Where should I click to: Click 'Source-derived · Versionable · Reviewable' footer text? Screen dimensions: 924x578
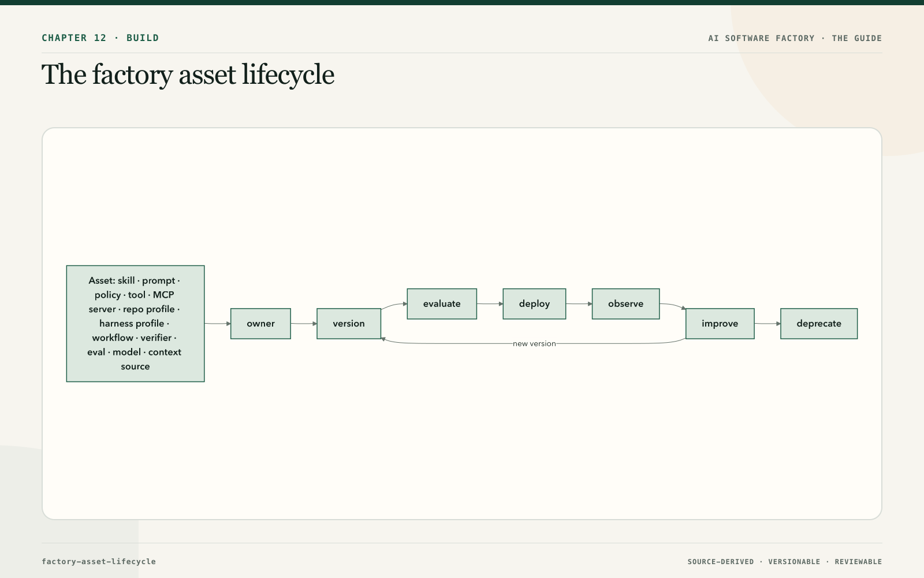click(785, 562)
